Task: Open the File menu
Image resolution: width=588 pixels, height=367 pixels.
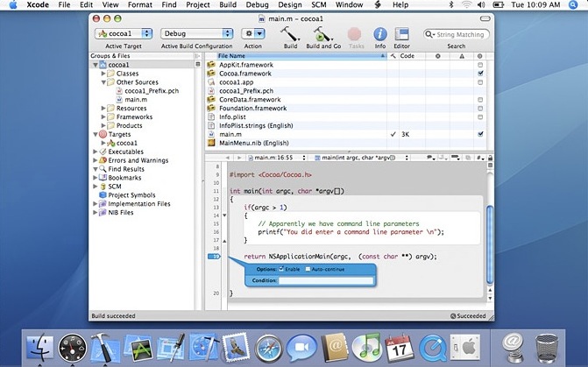Action: 64,5
